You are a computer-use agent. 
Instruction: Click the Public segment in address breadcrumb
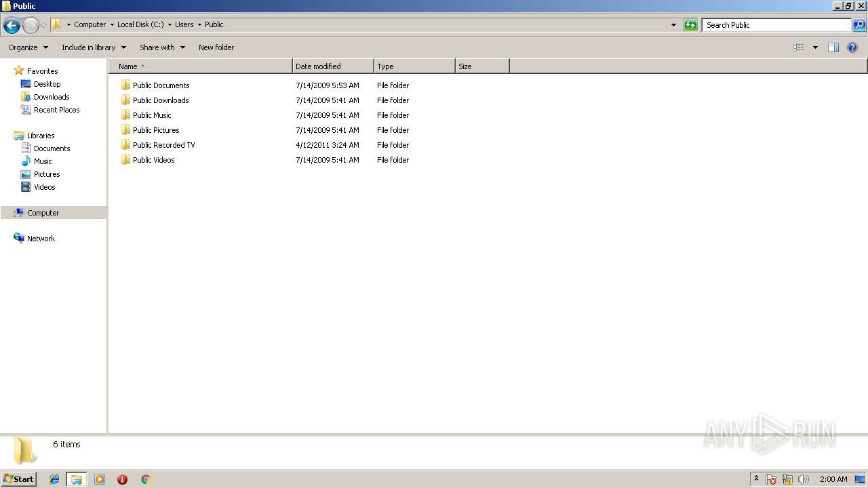click(214, 24)
